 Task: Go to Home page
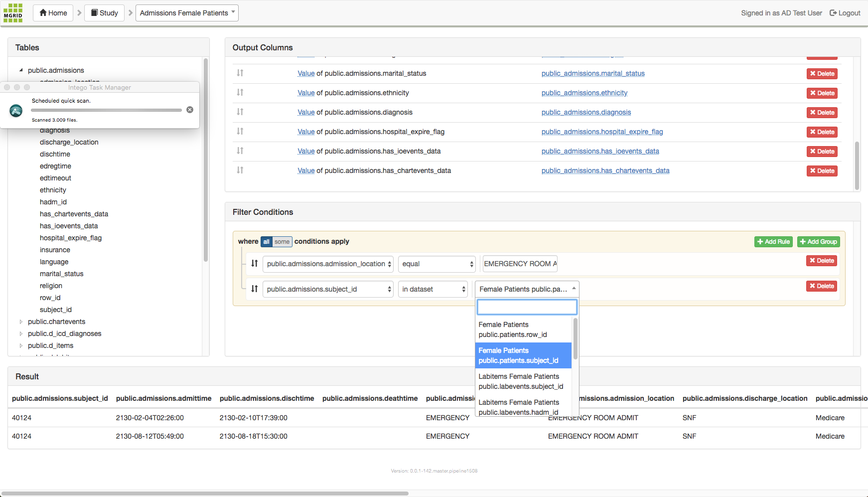point(53,13)
